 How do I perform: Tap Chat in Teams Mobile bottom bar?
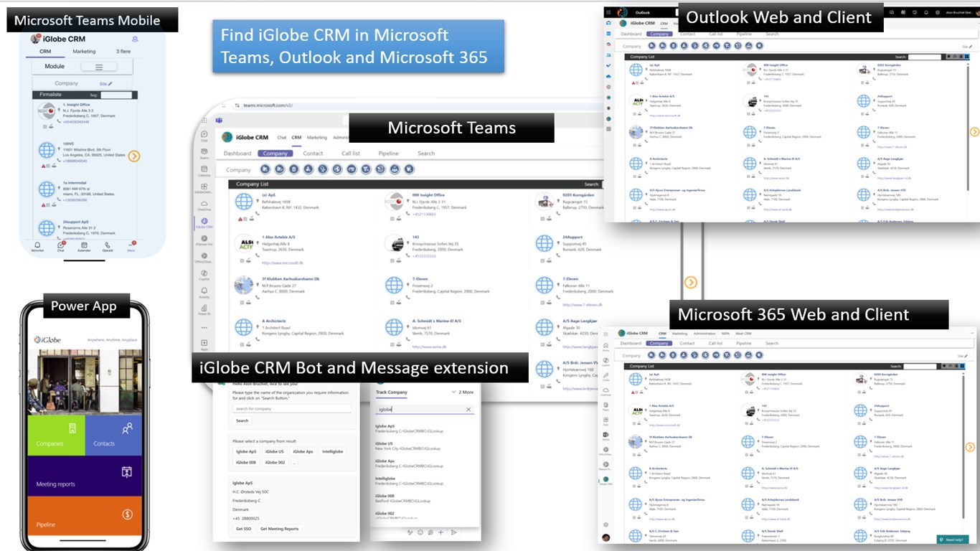[x=61, y=246]
